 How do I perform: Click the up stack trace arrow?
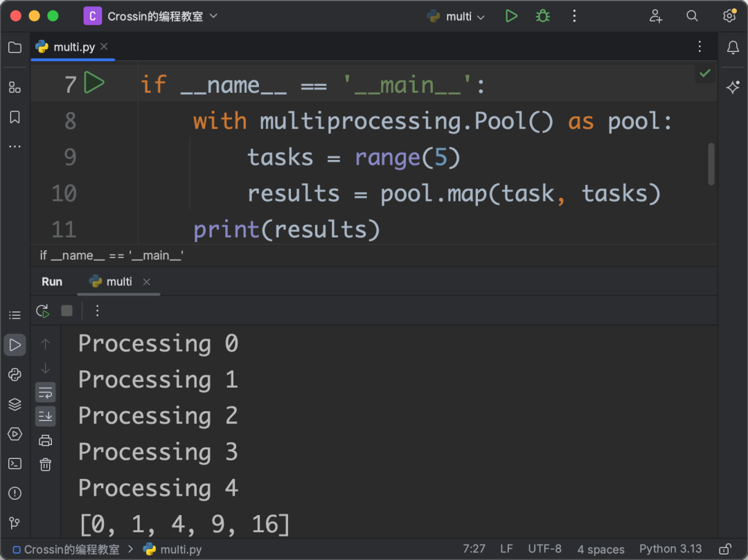coord(45,344)
